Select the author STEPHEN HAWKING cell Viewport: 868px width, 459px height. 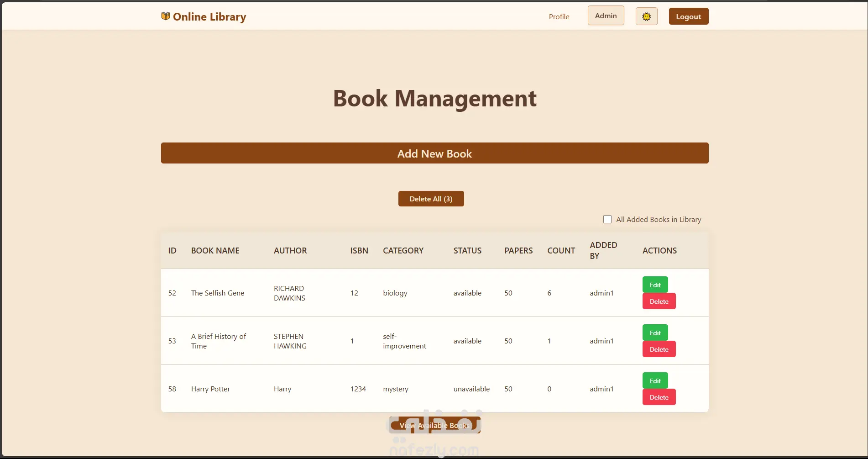(290, 341)
